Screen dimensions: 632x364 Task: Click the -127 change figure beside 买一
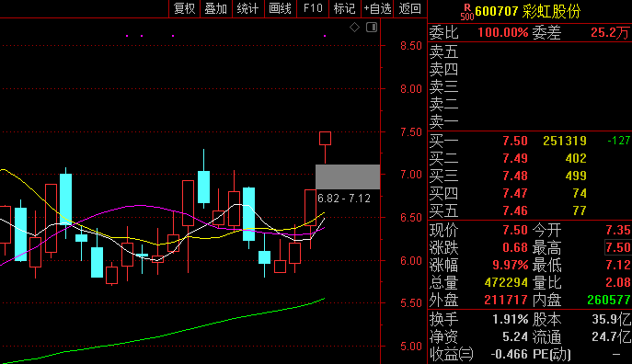(619, 141)
